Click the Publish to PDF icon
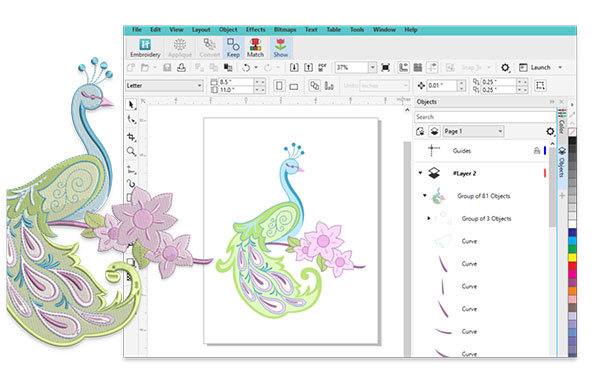The height and width of the screenshot is (388, 600). coord(323,68)
